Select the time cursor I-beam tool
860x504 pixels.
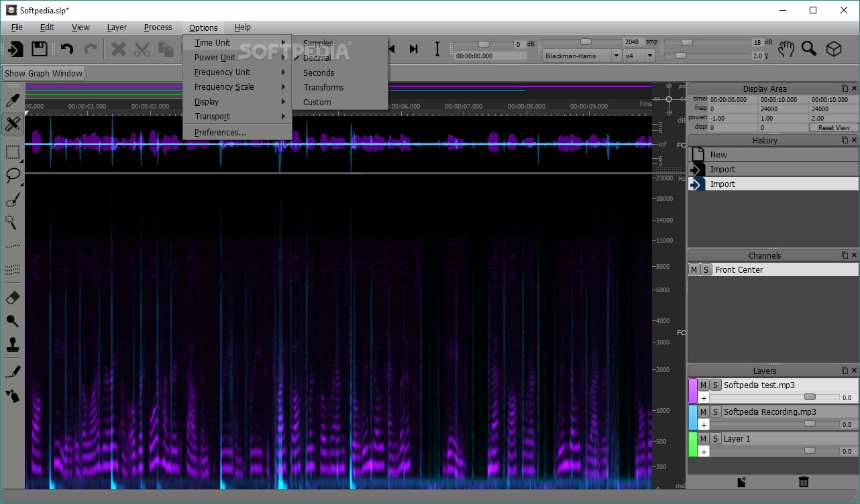point(437,49)
